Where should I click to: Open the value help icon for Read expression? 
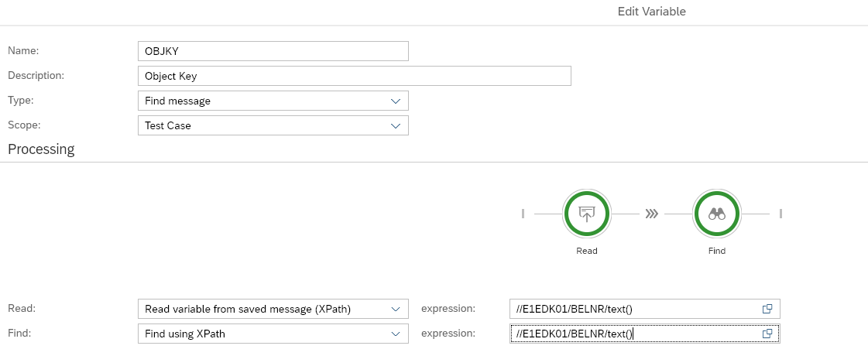coord(767,309)
